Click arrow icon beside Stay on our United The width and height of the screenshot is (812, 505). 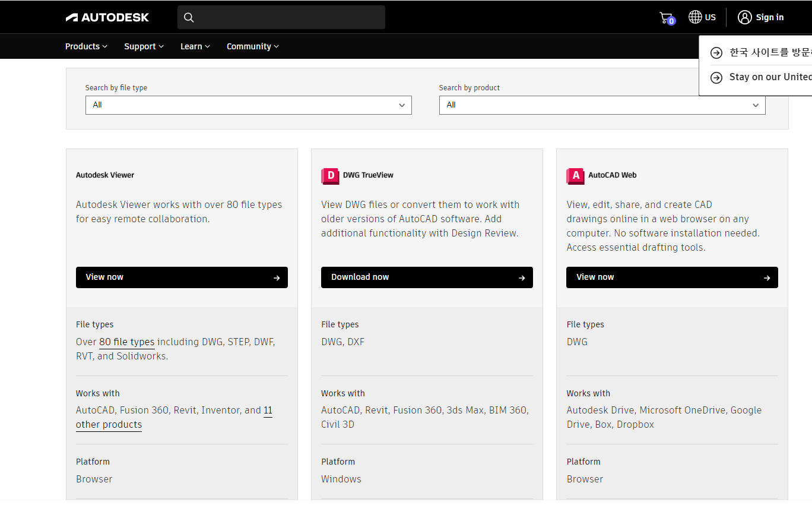coord(716,77)
